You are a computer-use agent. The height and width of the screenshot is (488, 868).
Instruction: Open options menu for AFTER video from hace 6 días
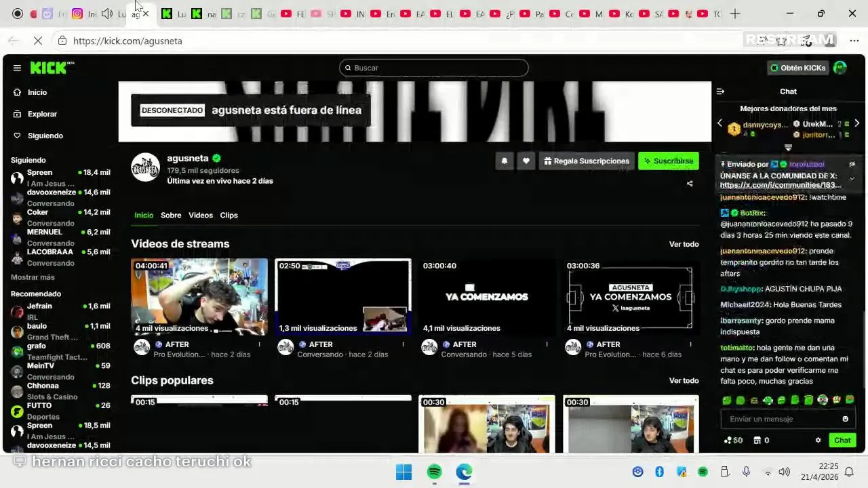[690, 344]
